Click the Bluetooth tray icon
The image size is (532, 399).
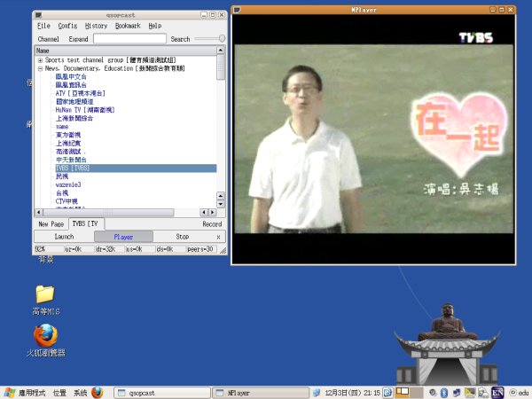[444, 392]
